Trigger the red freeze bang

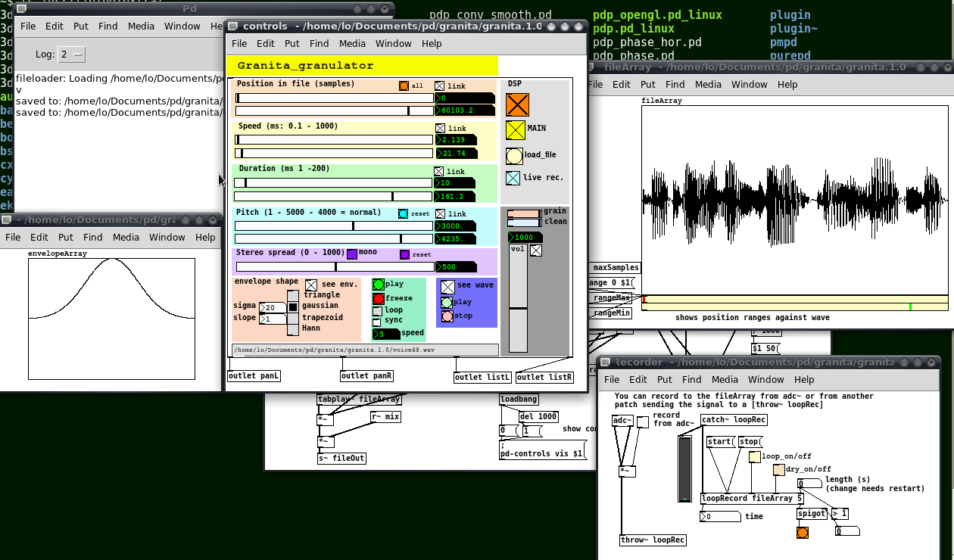[x=379, y=298]
